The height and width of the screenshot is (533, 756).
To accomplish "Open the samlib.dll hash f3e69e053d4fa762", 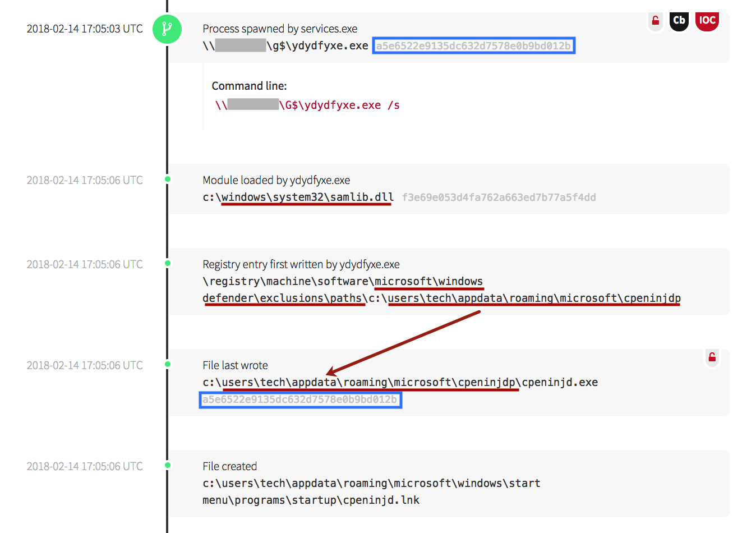I will point(499,197).
